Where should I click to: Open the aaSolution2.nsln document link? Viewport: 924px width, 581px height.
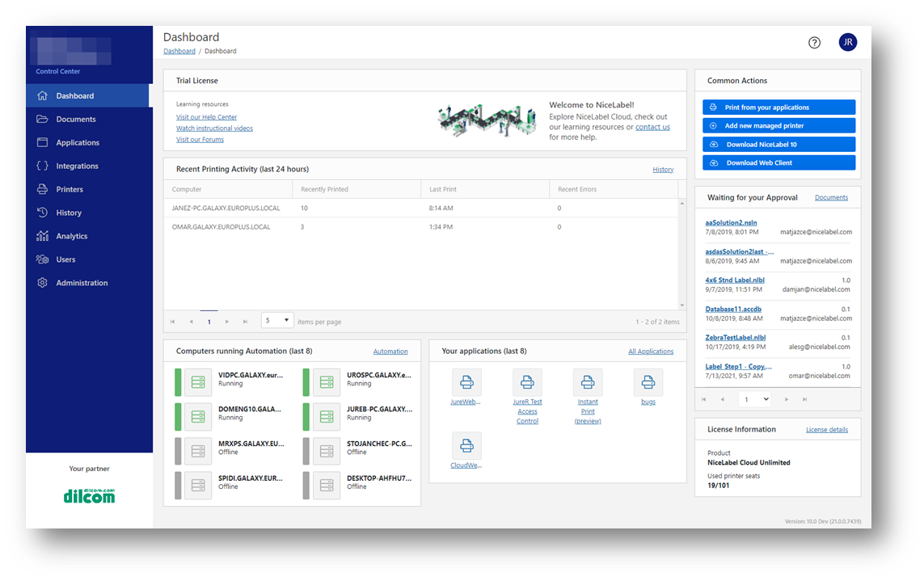731,222
